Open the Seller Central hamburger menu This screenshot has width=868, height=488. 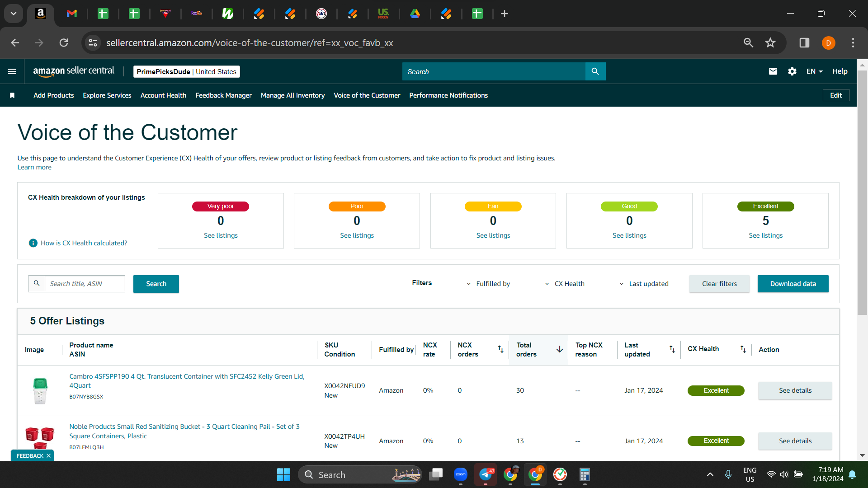12,71
